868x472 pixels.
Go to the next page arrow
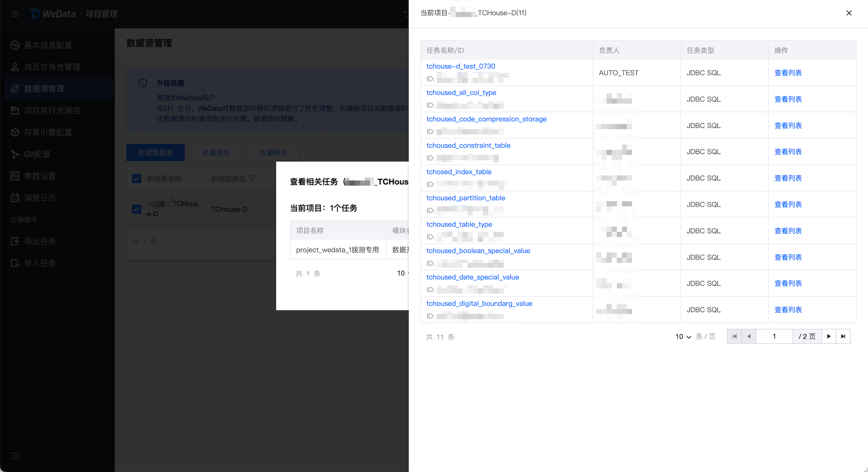click(x=829, y=336)
